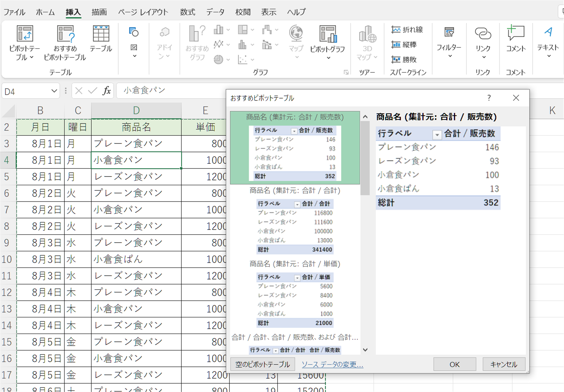This screenshot has width=564, height=392.
Task: Click OK in the pivot table dialog
Action: pyautogui.click(x=454, y=364)
